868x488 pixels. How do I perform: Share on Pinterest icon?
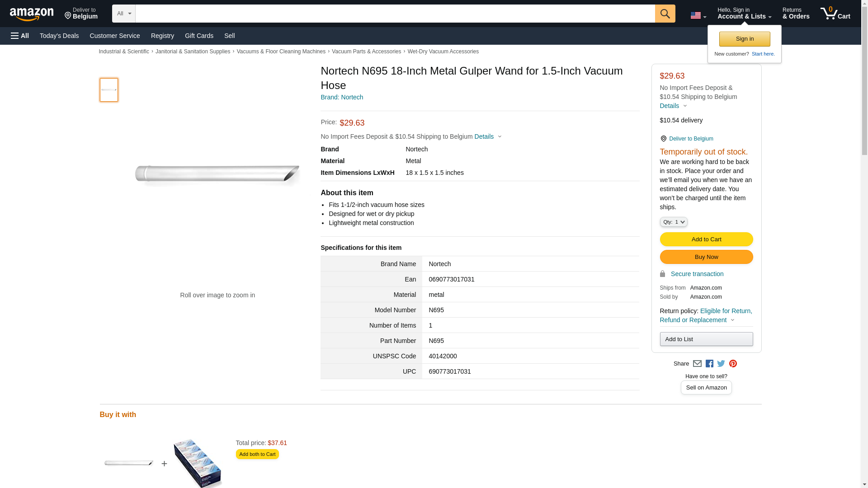(x=733, y=364)
